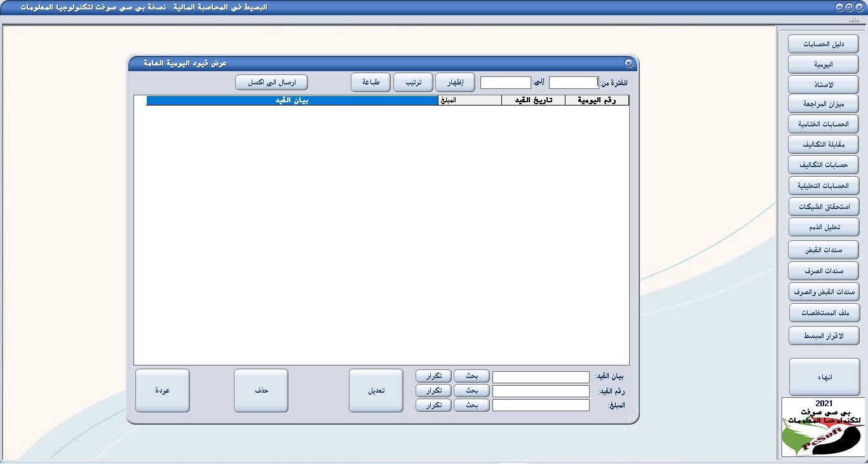868x464 pixels.
Task: Edit selected entry with تعديل
Action: tap(375, 390)
